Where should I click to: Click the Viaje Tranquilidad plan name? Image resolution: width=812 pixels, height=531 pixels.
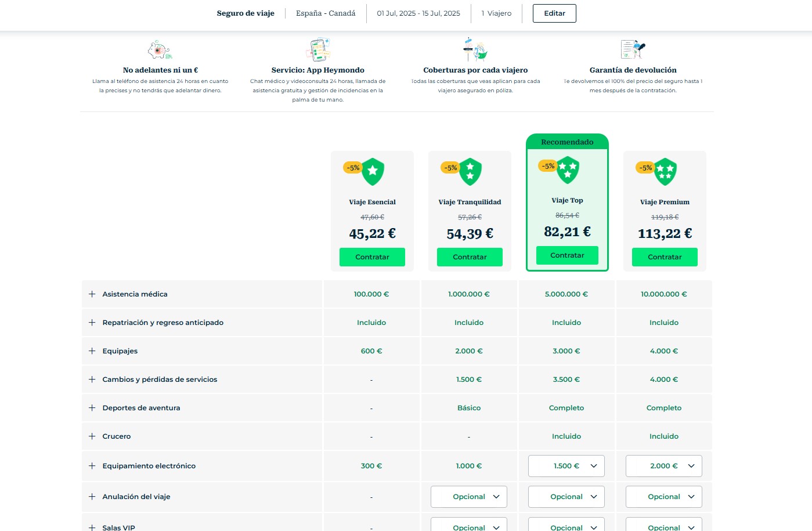point(470,202)
